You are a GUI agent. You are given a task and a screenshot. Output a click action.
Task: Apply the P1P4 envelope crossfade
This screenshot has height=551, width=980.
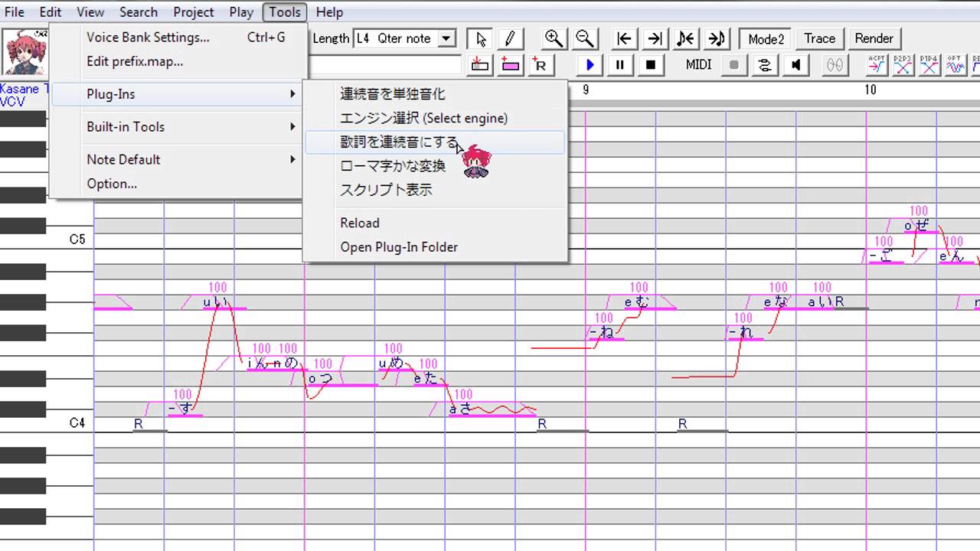(x=929, y=64)
